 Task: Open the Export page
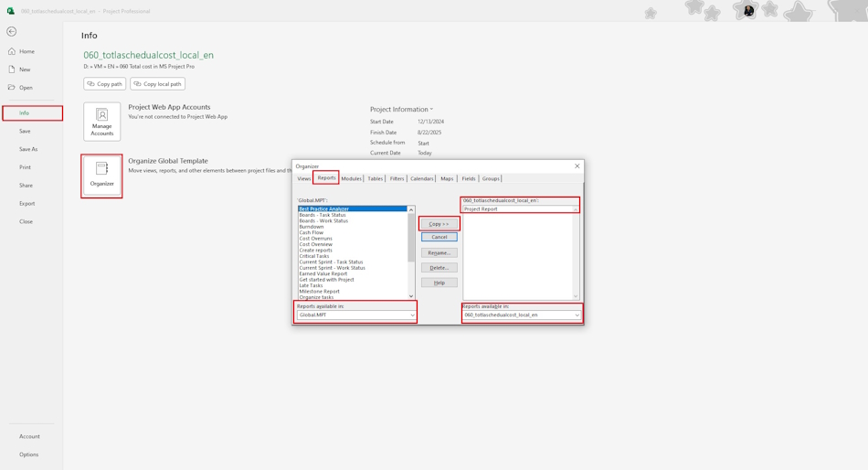pyautogui.click(x=26, y=203)
